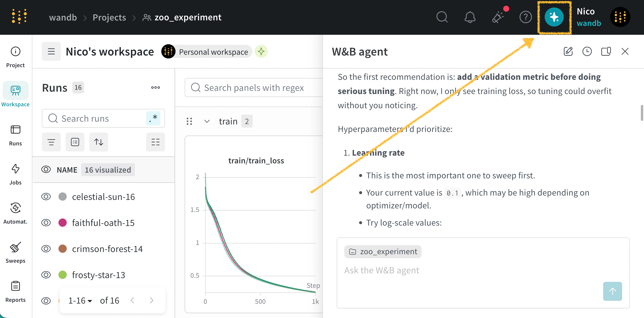Screen dimensions: 644x318
Task: Open the faithful-oath-15 run name
Action: pyautogui.click(x=103, y=223)
